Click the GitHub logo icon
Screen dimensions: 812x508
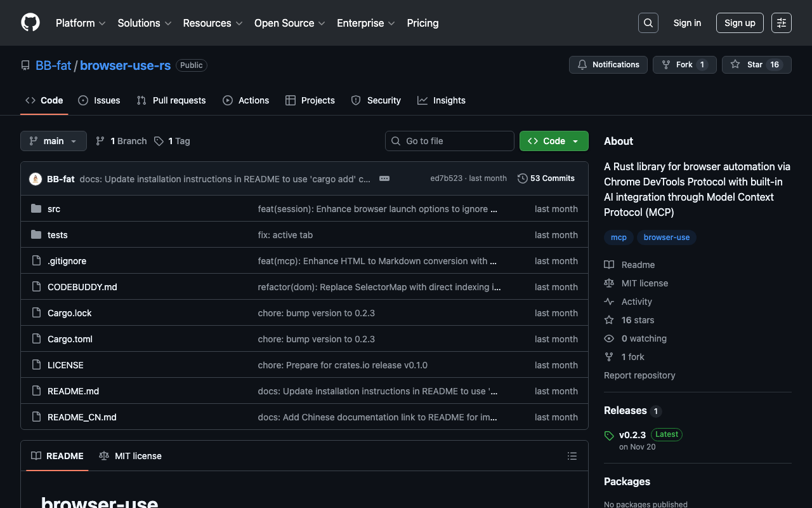tap(30, 23)
